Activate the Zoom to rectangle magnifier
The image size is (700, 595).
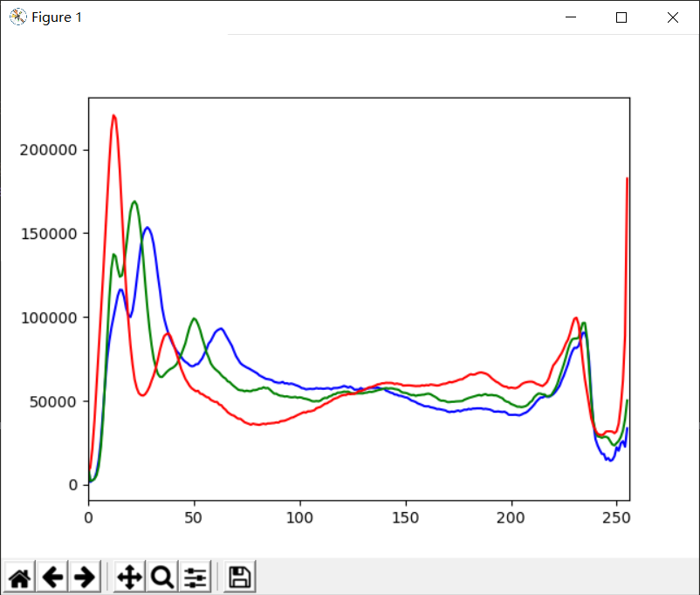162,578
